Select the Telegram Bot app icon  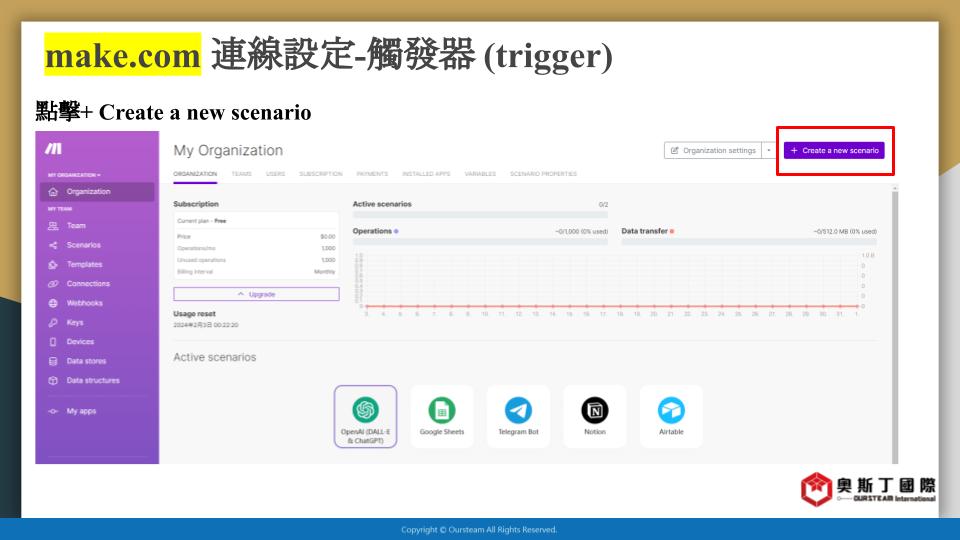point(518,410)
